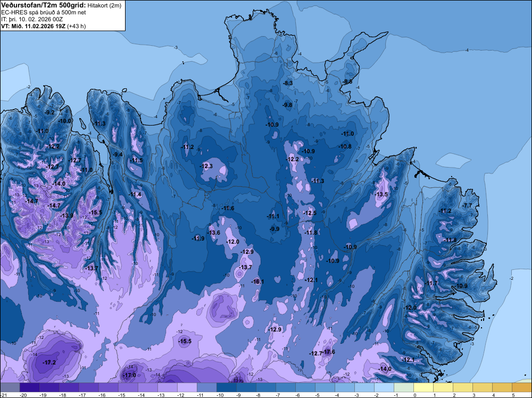The width and height of the screenshot is (532, 398).
Task: Click the 3 label in the color bar
Action: click(x=474, y=395)
